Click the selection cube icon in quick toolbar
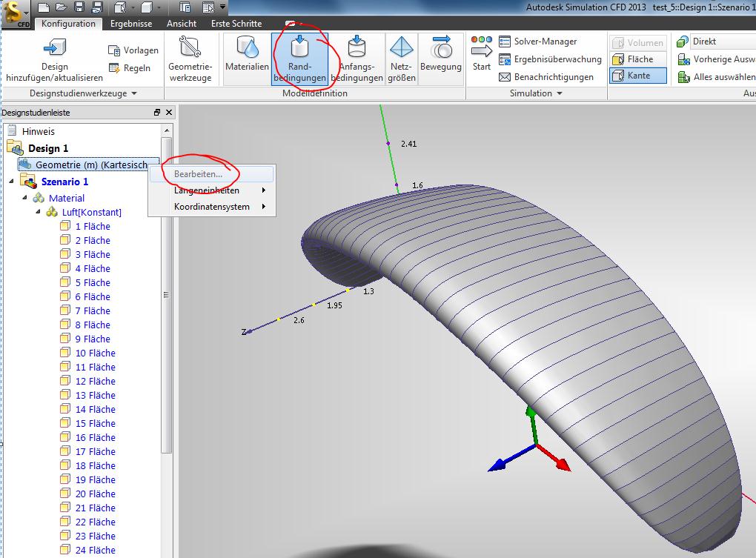This screenshot has width=756, height=558. click(x=120, y=7)
